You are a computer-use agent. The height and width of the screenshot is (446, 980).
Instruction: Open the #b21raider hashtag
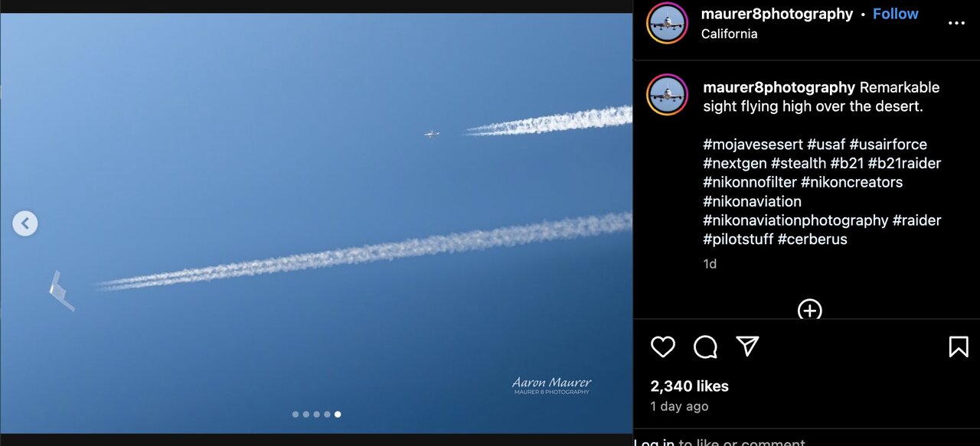coord(904,163)
